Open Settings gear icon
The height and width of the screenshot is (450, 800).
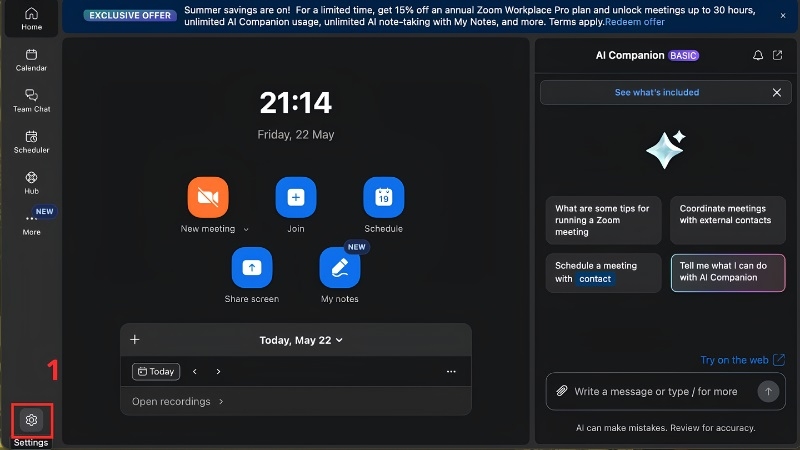tap(31, 420)
